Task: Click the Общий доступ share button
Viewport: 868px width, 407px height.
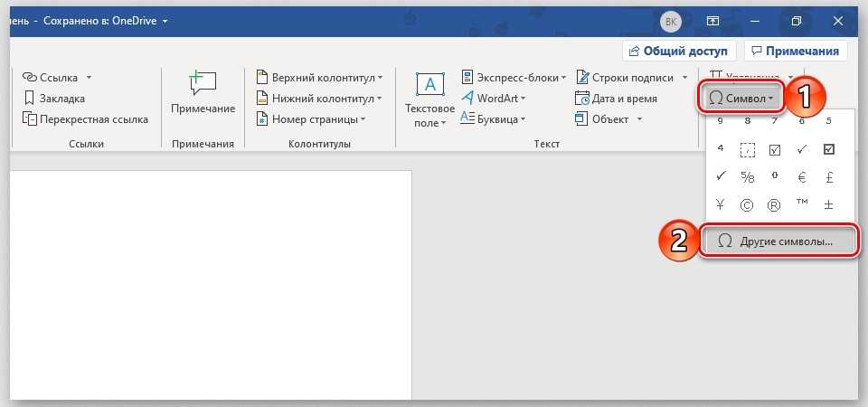Action: tap(678, 51)
